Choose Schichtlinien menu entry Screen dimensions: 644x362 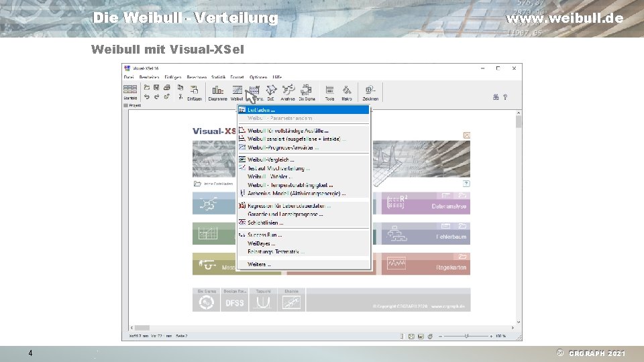[x=303, y=223]
